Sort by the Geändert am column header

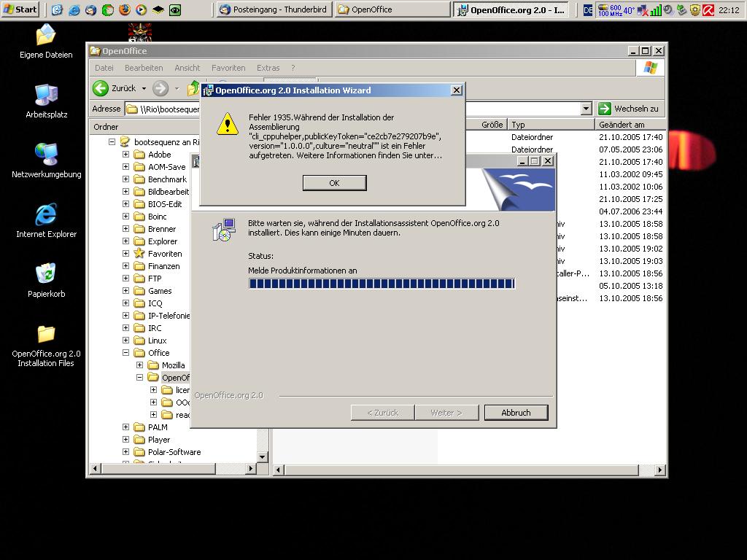630,125
